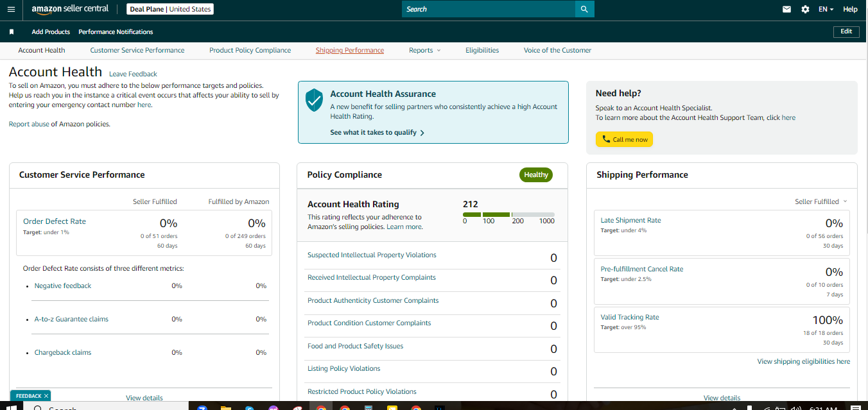Open the Negative feedback metric link

click(x=63, y=286)
